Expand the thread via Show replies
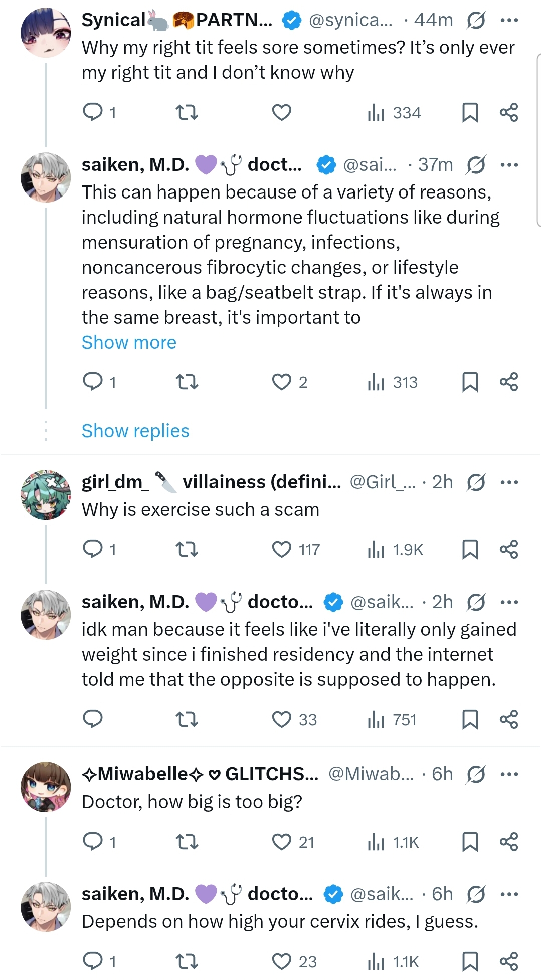 point(135,431)
